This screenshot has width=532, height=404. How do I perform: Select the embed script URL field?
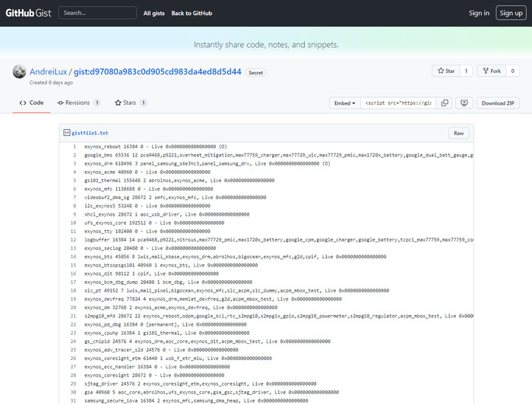(x=398, y=103)
